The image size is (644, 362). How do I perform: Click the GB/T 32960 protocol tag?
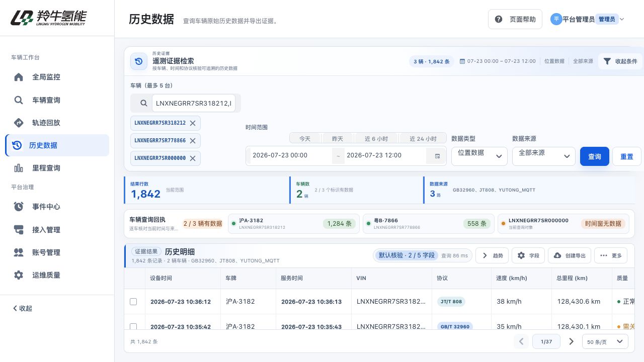[x=455, y=326]
